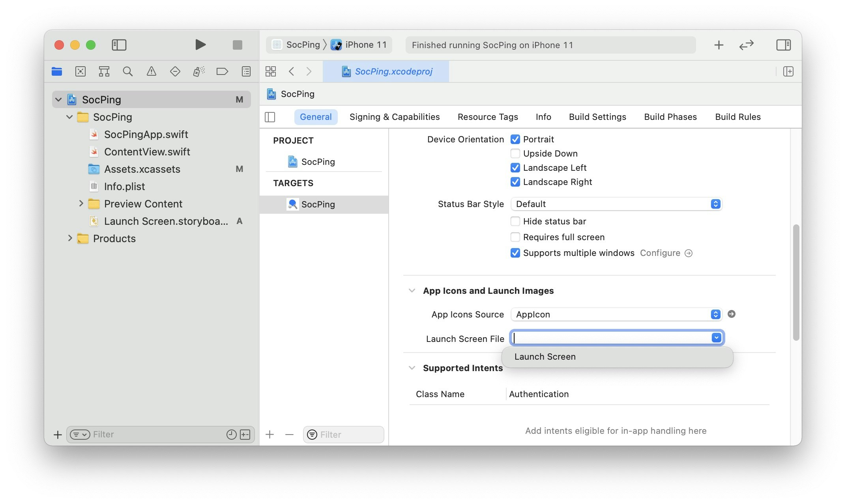Select SocPing scheme in toolbar
This screenshot has height=504, width=846.
click(297, 45)
